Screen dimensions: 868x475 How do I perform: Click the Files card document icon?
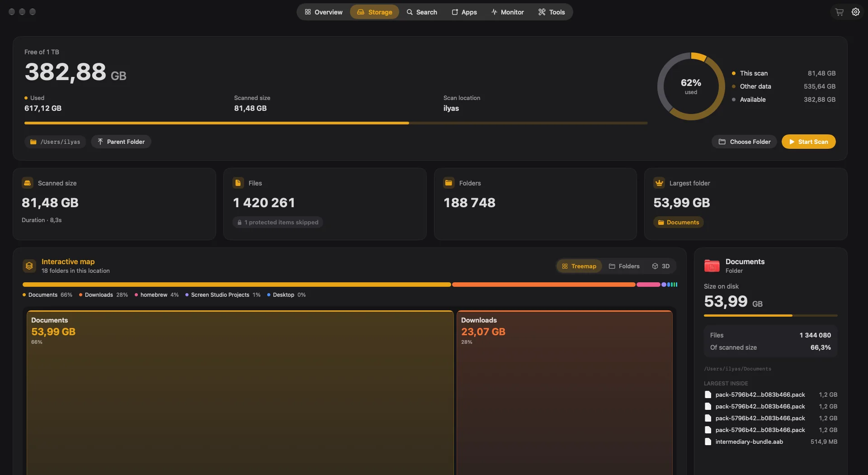click(x=238, y=183)
